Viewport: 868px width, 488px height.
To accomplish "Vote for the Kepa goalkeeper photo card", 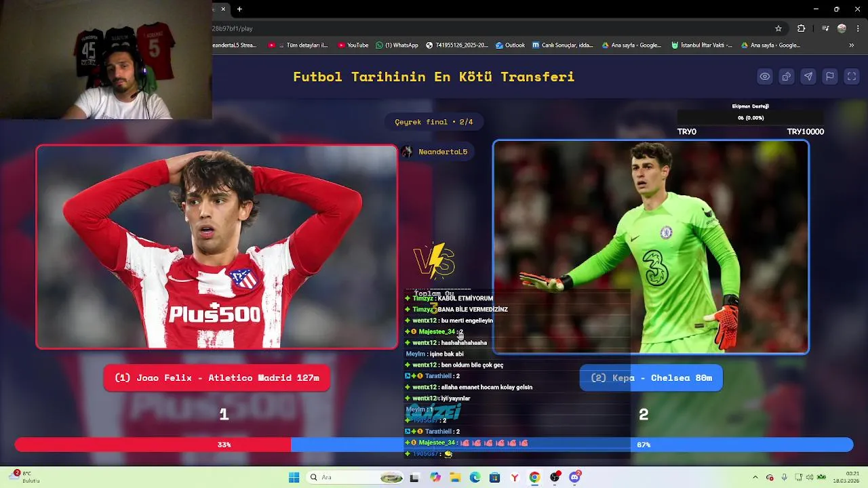I will 651,247.
